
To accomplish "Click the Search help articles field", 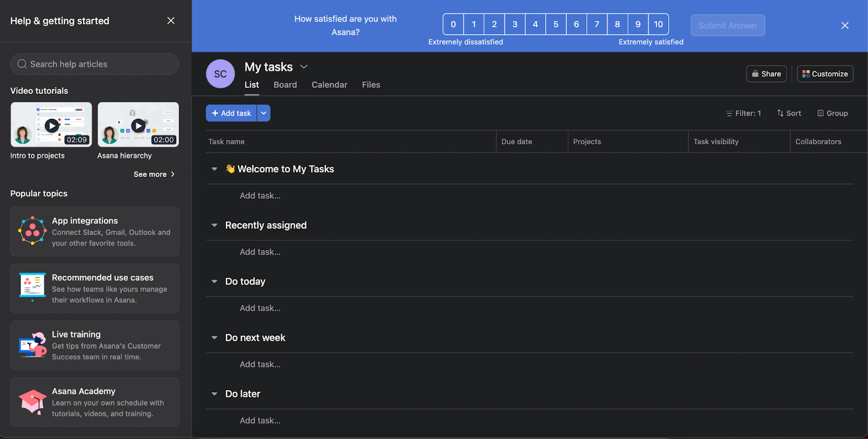I will point(95,64).
